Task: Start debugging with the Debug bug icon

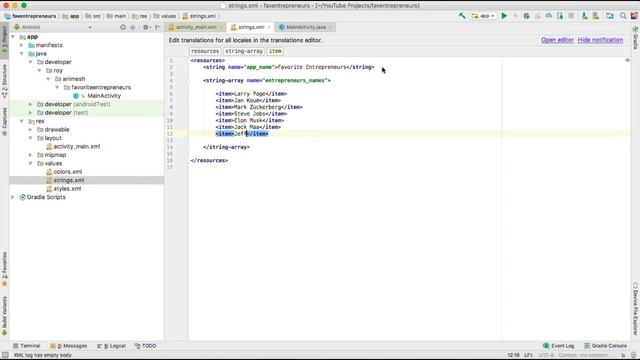Action: click(x=527, y=16)
